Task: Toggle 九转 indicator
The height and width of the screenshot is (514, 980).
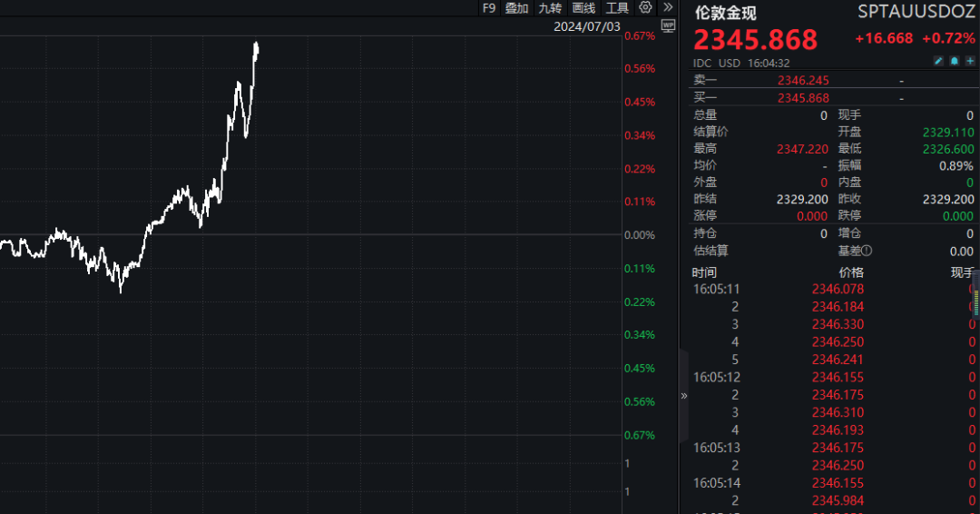Action: pyautogui.click(x=550, y=8)
